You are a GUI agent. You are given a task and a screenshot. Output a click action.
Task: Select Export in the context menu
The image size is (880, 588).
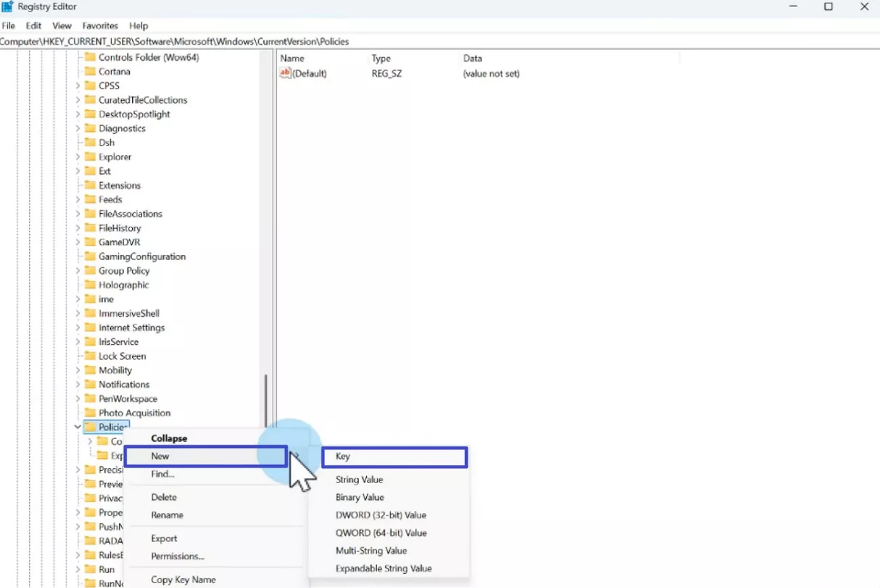click(164, 539)
